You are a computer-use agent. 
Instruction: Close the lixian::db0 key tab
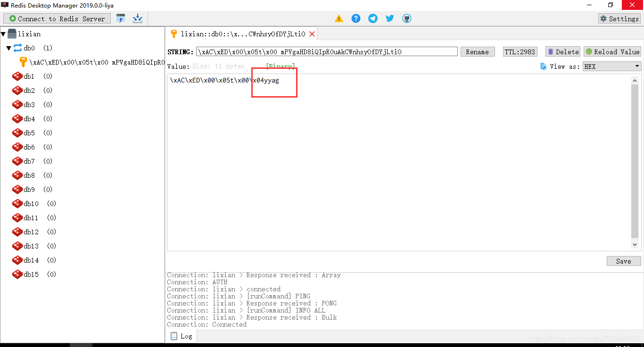(x=312, y=34)
